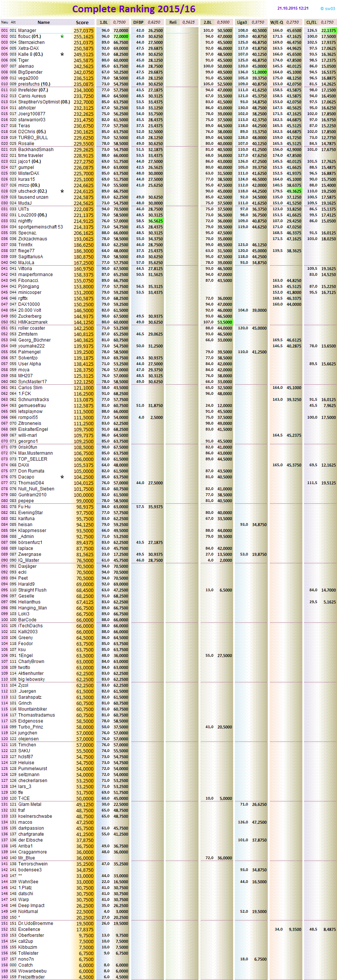
Task: Click the green 36,5625 cell for nightfly
Action: pyautogui.click(x=155, y=221)
